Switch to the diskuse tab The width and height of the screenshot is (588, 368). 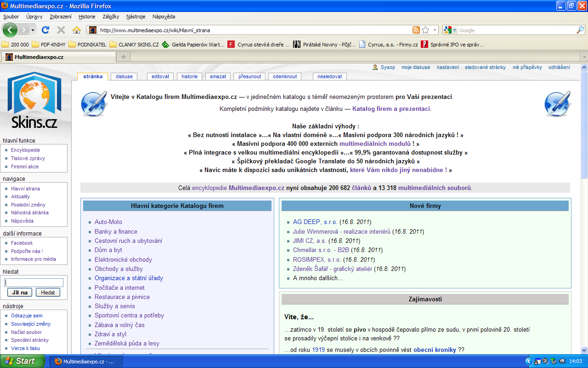pos(124,76)
